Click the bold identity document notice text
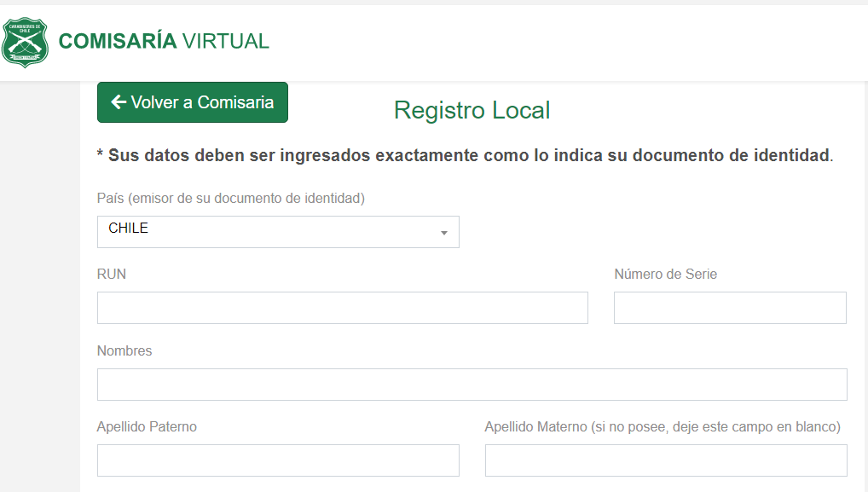This screenshot has height=492, width=868. tap(465, 156)
